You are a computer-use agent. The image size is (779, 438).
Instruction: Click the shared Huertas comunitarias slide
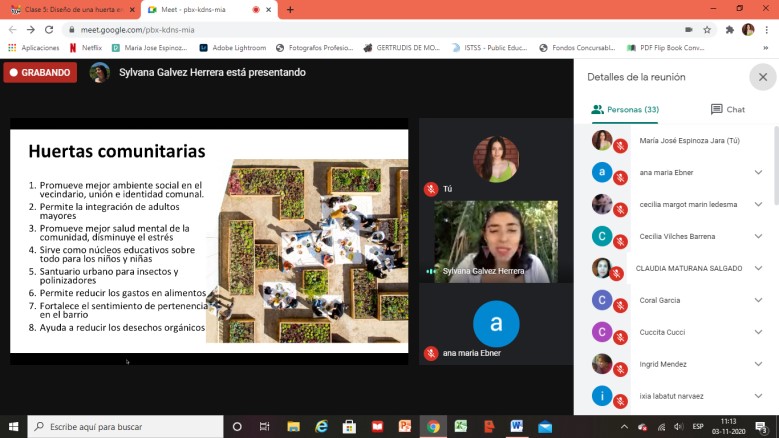coord(208,241)
